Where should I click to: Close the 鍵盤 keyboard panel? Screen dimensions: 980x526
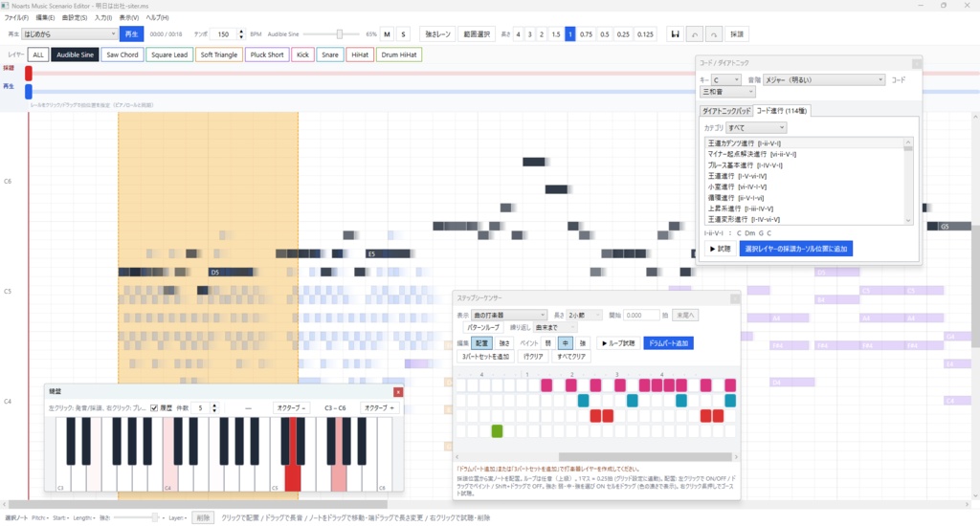click(x=398, y=392)
